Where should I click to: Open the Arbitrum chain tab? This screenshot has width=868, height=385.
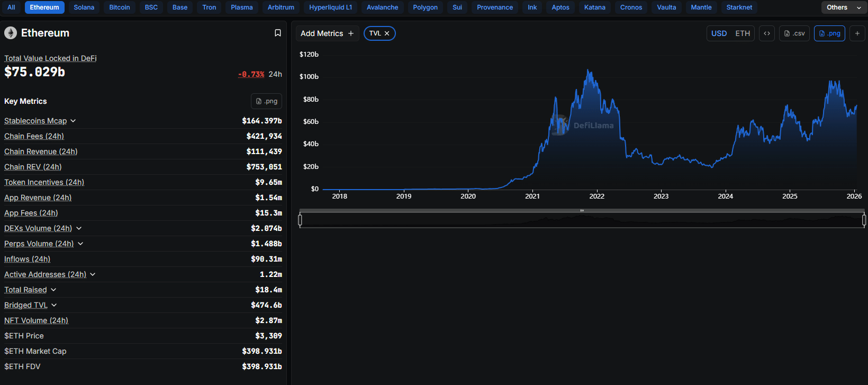281,7
